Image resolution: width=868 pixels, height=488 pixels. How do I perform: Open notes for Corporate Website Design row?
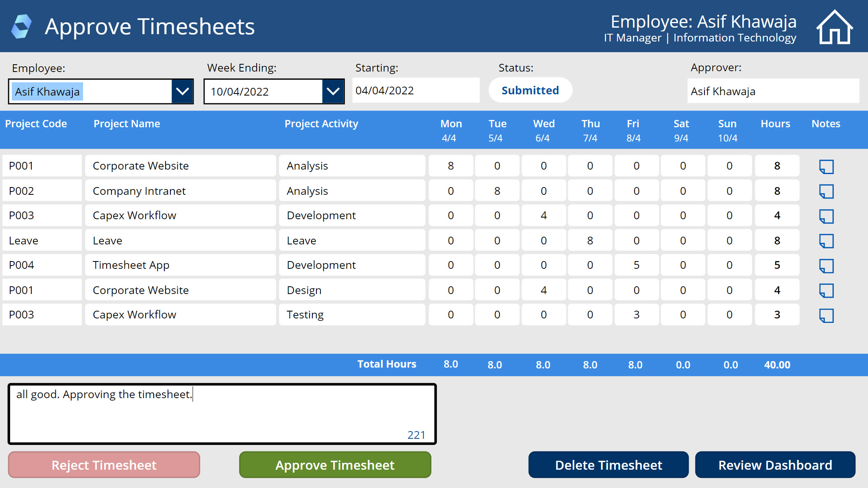826,290
